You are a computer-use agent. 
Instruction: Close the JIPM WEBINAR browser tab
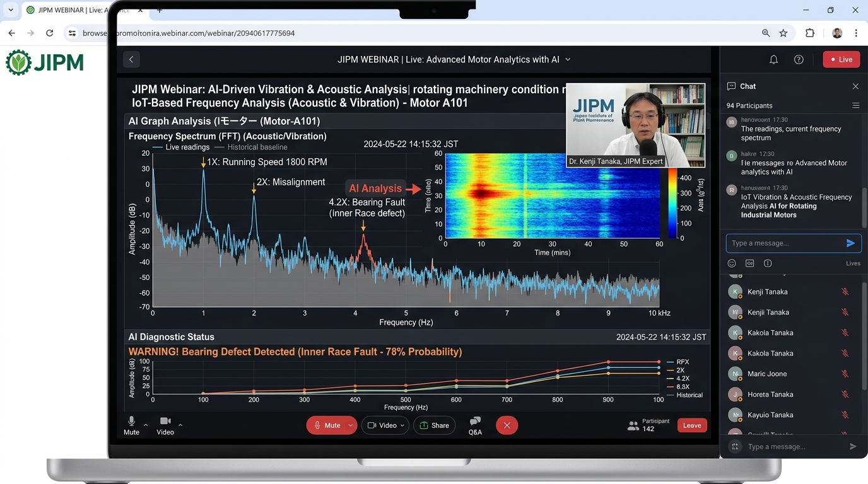point(140,10)
